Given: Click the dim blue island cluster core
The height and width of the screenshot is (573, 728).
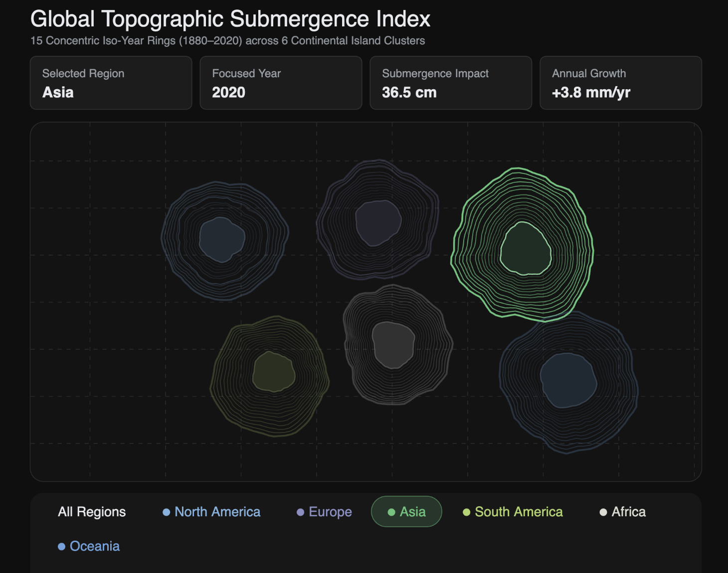Looking at the screenshot, I should pyautogui.click(x=222, y=239).
